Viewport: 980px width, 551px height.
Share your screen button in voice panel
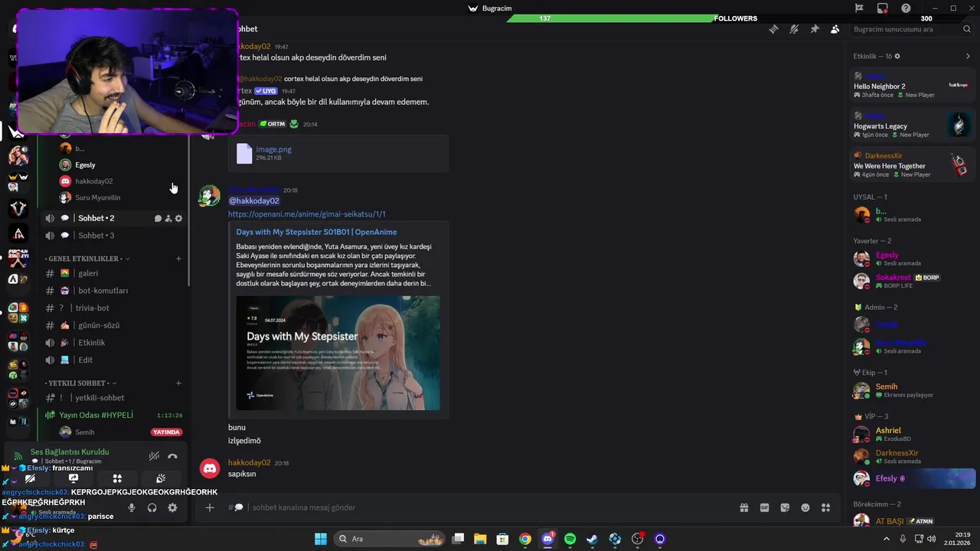tap(73, 479)
